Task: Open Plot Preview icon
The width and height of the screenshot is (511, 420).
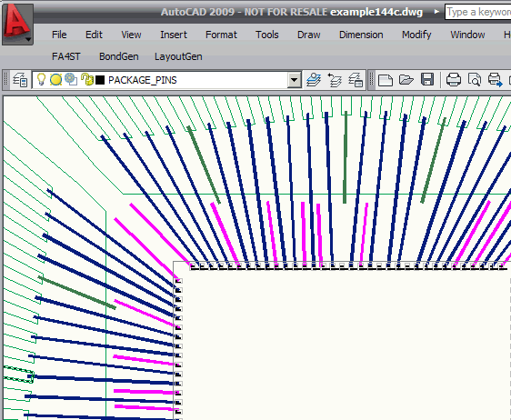Action: click(x=474, y=80)
